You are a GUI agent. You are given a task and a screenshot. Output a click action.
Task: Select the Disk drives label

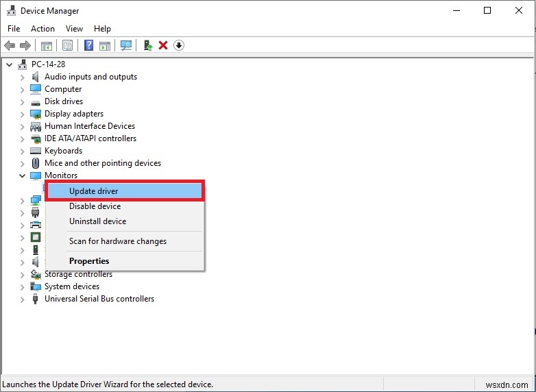tap(64, 101)
